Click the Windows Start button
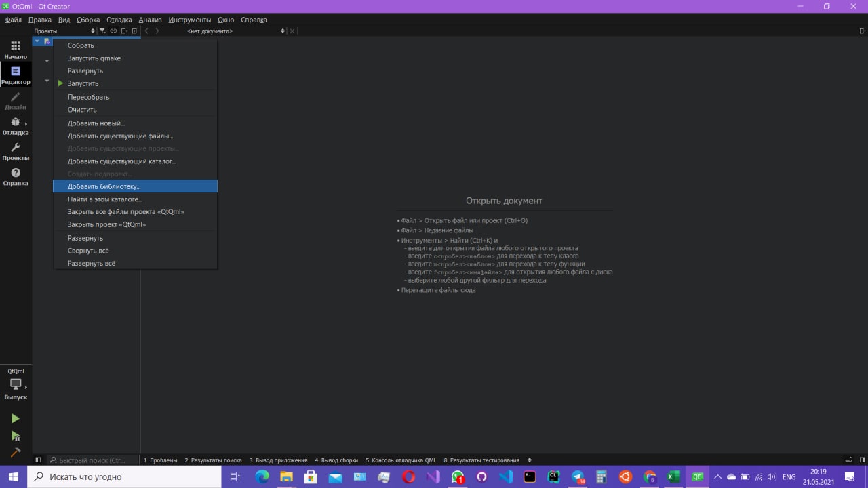 (x=14, y=476)
